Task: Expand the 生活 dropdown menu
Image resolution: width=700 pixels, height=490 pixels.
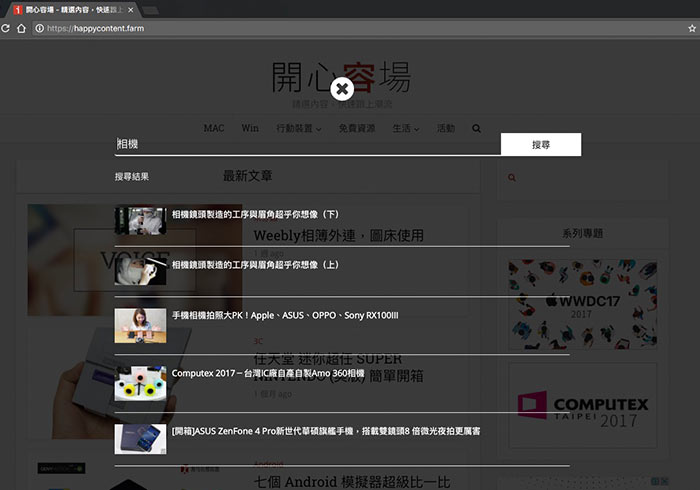Action: click(406, 129)
